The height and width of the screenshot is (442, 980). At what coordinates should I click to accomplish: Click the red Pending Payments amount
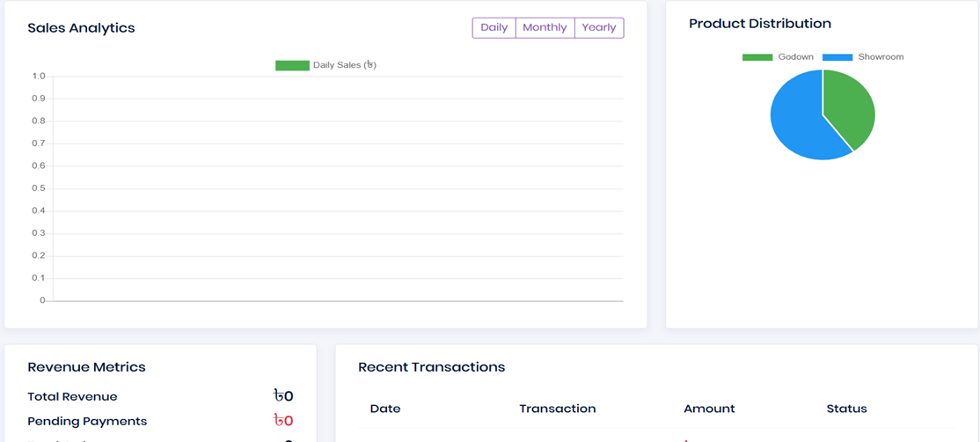coord(283,421)
